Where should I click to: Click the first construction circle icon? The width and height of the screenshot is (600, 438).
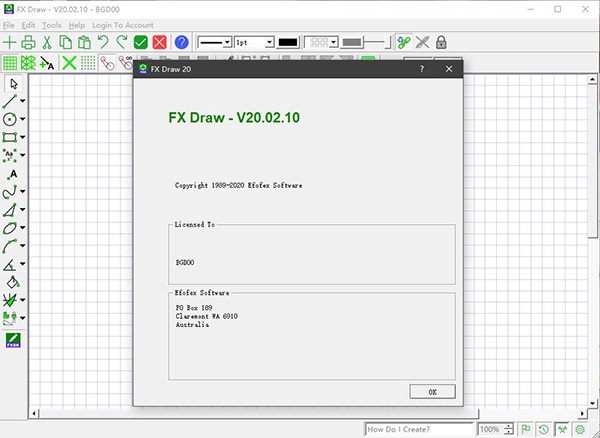point(107,63)
